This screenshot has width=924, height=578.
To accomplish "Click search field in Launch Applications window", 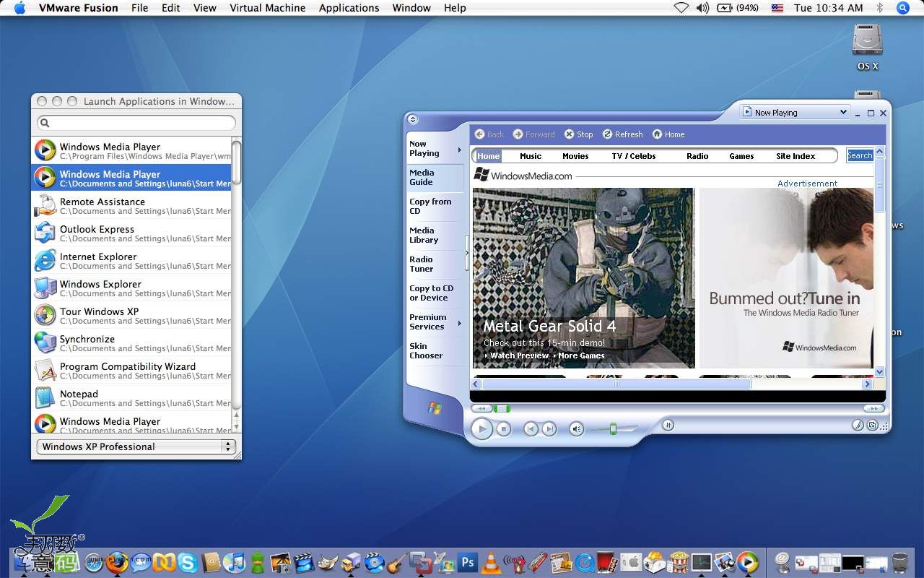I will coord(136,123).
